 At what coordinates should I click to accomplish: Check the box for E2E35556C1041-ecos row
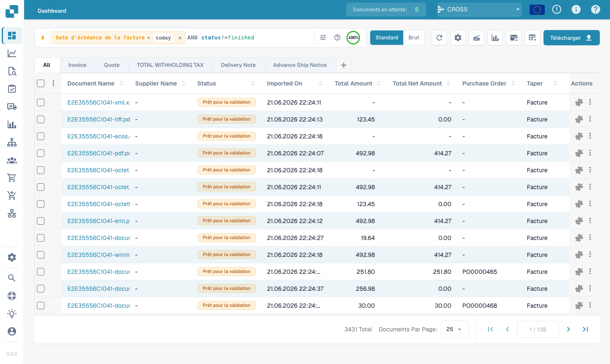click(x=41, y=136)
